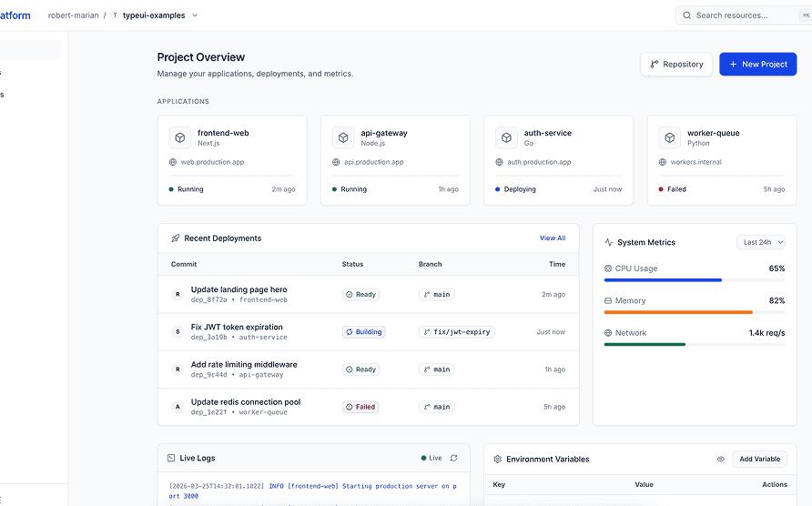Click the api-gateway application name
812x506 pixels.
384,133
